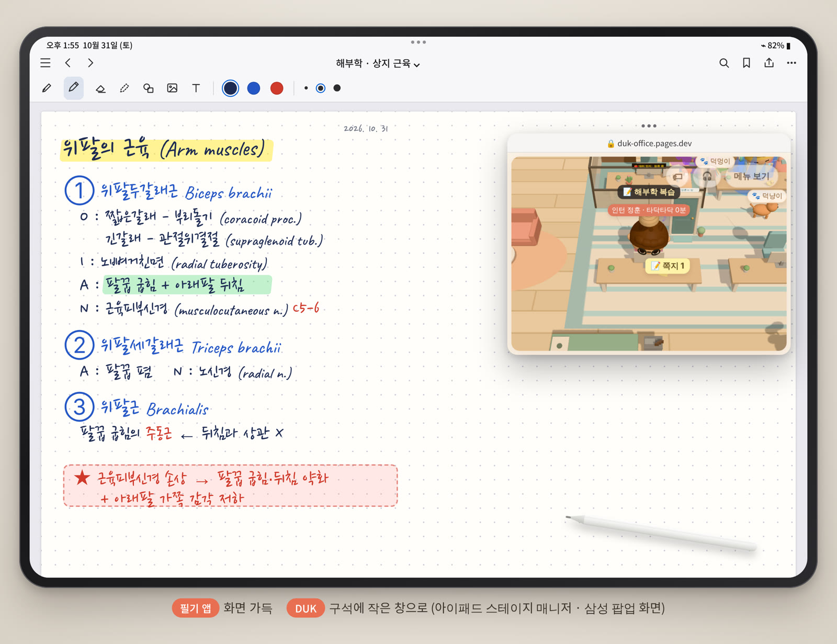Image resolution: width=837 pixels, height=644 pixels.
Task: Open the DUK popup window's three-dot handle
Action: coord(649,126)
